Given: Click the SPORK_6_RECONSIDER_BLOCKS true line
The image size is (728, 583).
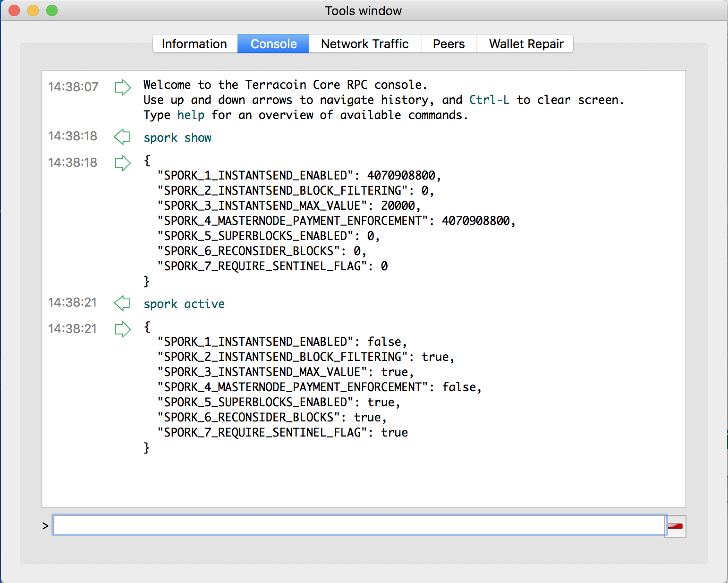Looking at the screenshot, I should [272, 418].
